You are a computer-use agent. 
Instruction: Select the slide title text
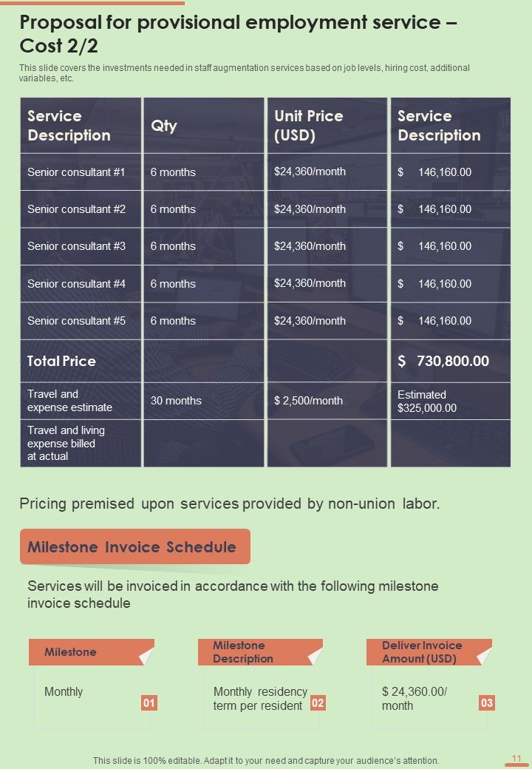tap(239, 34)
